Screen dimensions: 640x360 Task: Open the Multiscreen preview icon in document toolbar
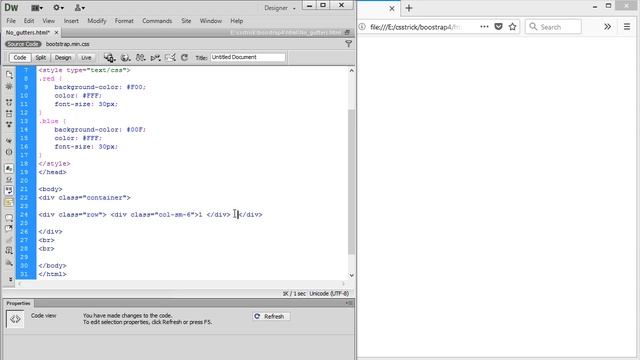[109, 58]
